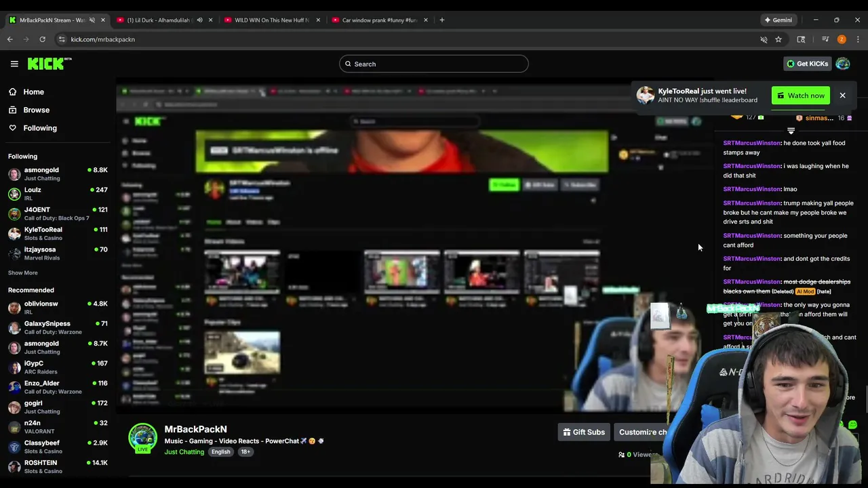Open the Home page in sidebar
868x488 pixels.
(27, 92)
